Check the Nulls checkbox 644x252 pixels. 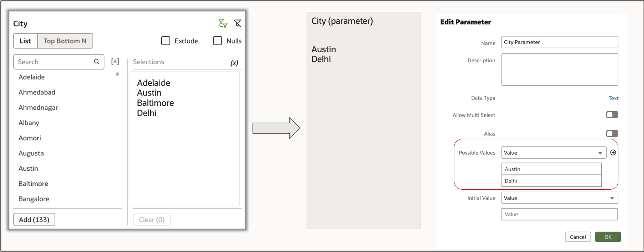tap(217, 41)
